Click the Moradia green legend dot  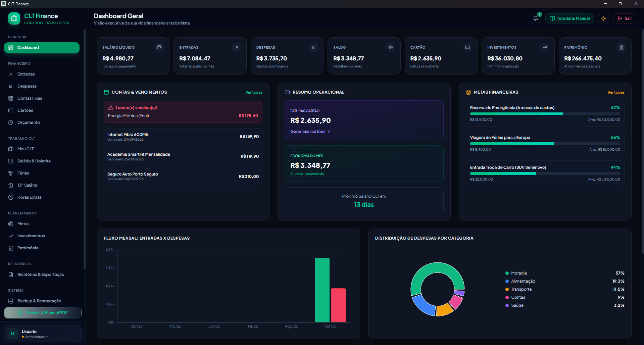pos(507,273)
